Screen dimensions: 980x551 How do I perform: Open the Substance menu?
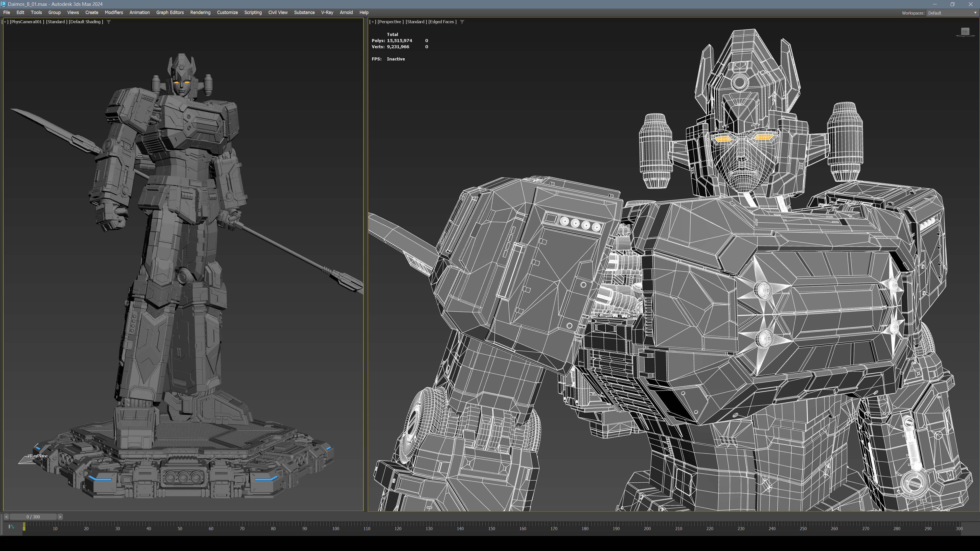click(304, 12)
